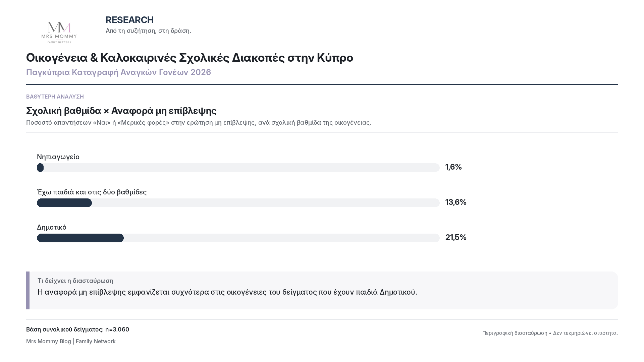
Task: Click the RESEARCH header title
Action: (129, 20)
